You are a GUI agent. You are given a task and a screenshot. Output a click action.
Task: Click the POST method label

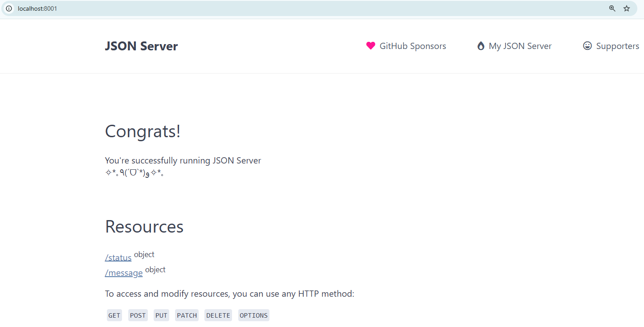(x=138, y=315)
